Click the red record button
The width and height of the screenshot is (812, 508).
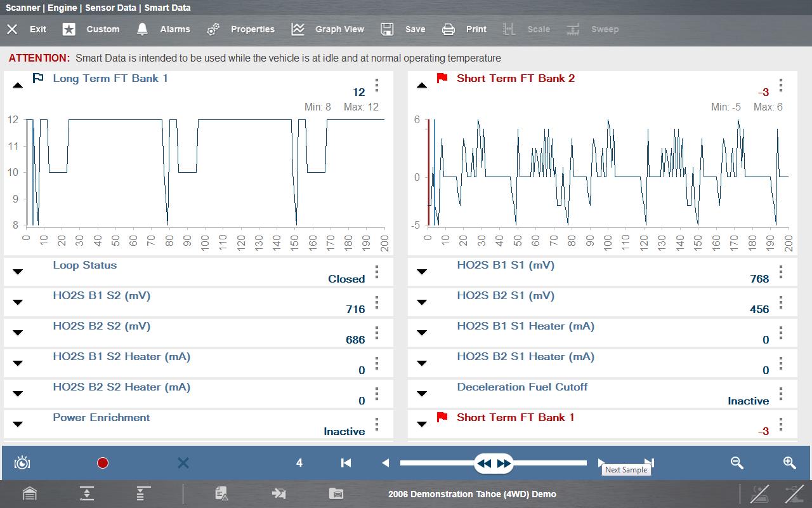point(103,463)
